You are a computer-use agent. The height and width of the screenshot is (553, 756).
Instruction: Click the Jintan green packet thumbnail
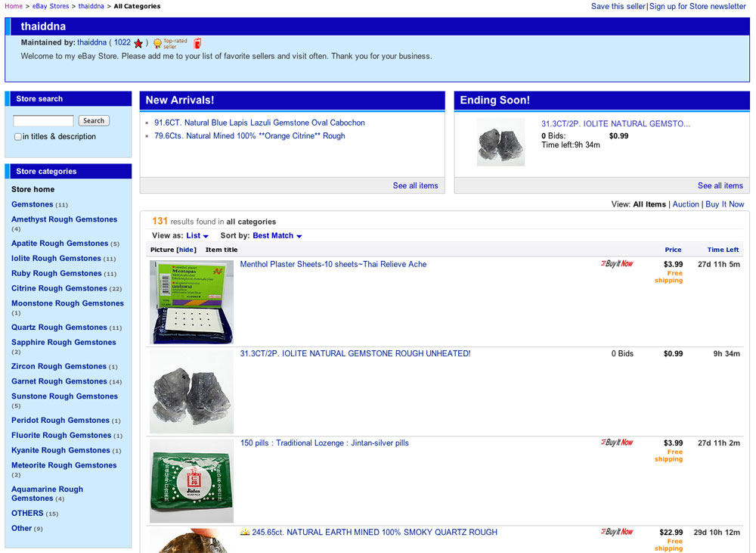[x=191, y=480]
